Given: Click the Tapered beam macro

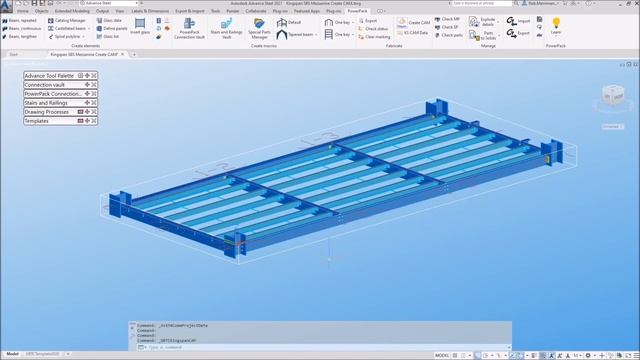Looking at the screenshot, I should point(296,35).
